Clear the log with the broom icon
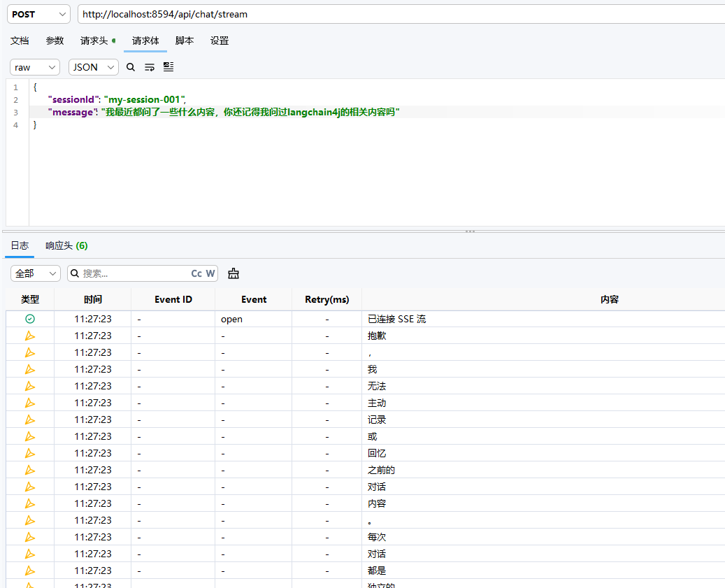The width and height of the screenshot is (725, 588). point(234,273)
